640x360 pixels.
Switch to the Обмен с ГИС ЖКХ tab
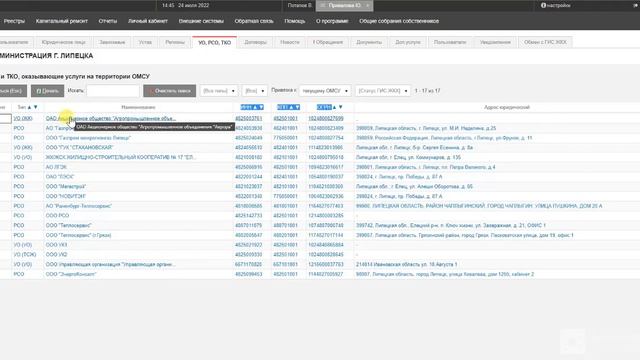545,42
